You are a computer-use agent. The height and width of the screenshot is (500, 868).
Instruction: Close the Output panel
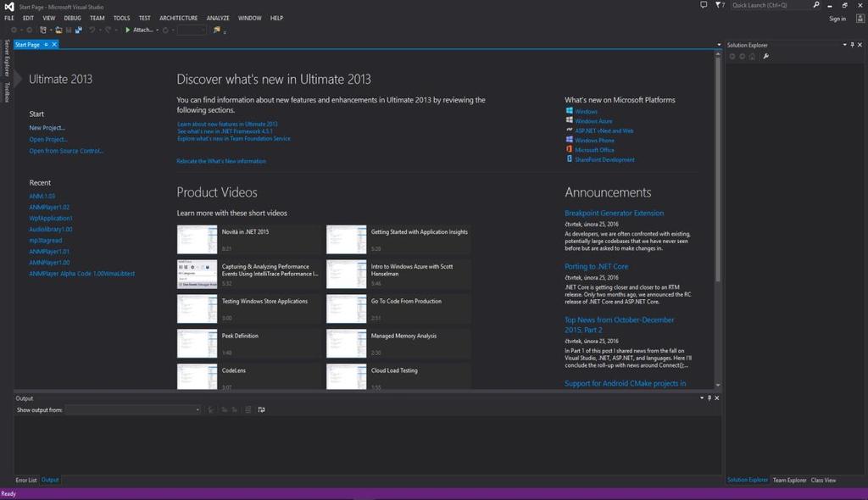(x=717, y=398)
